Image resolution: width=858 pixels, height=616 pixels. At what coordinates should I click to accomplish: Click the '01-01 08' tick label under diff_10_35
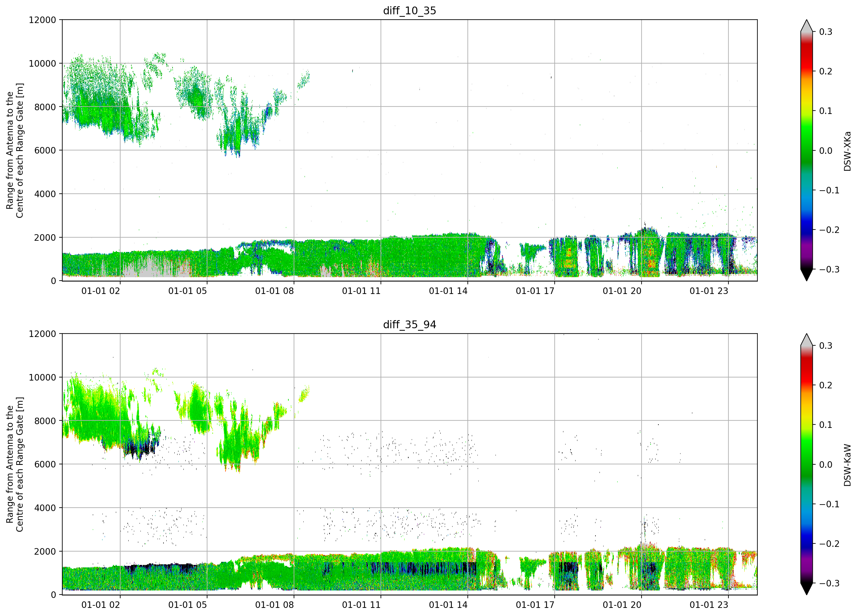coord(274,291)
